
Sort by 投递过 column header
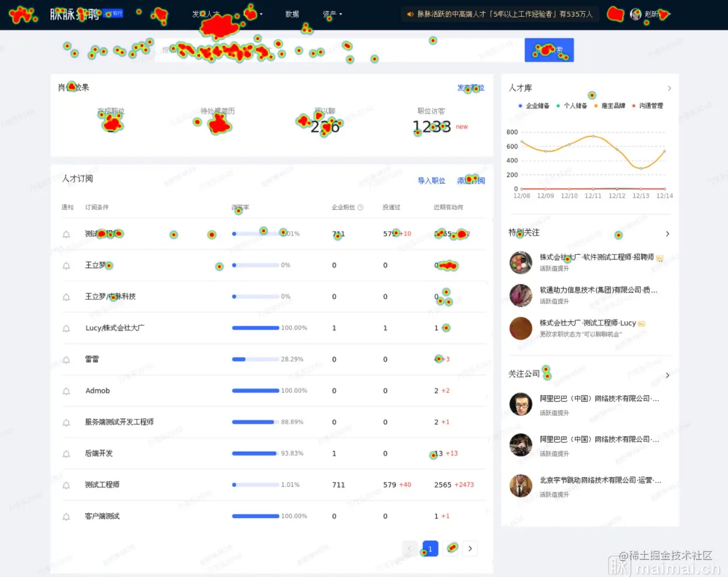coord(391,208)
